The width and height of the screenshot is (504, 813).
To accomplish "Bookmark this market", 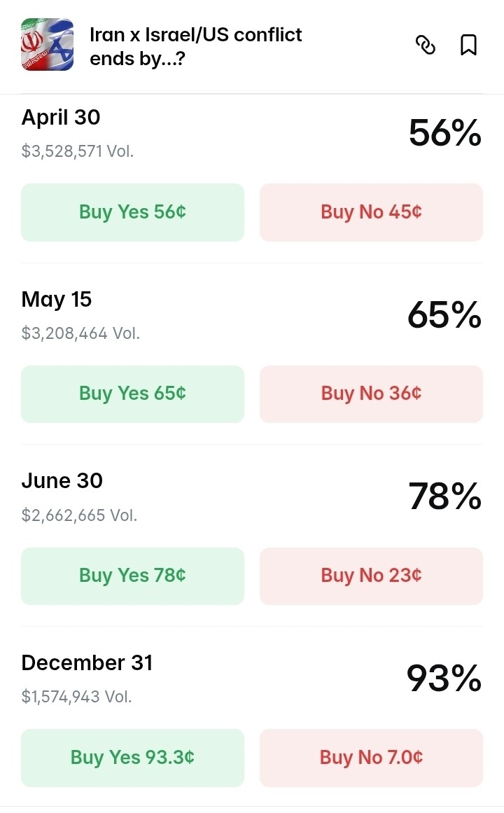I will (468, 46).
